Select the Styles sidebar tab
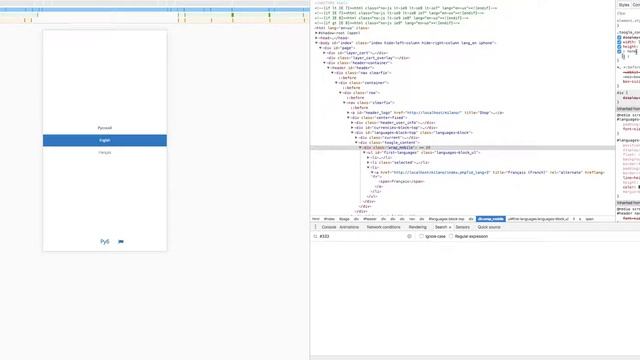Screen dimensions: 640x360 [x=624, y=5]
